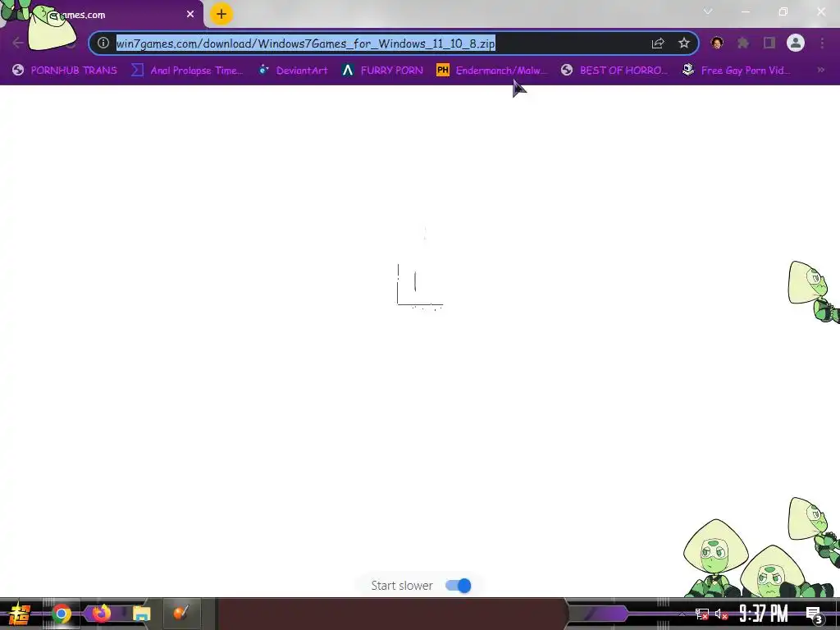Open a new browser tab
Screen dimensions: 840x630
pos(221,14)
